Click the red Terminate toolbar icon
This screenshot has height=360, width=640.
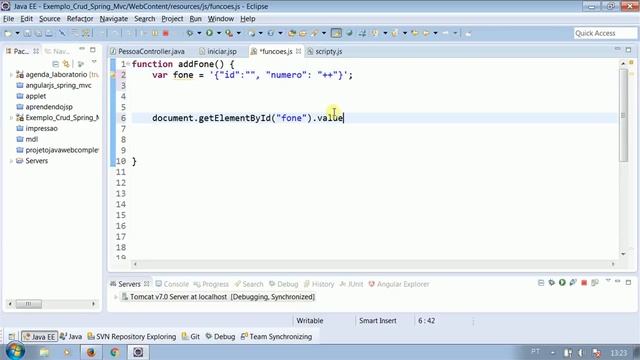pyautogui.click(x=166, y=33)
